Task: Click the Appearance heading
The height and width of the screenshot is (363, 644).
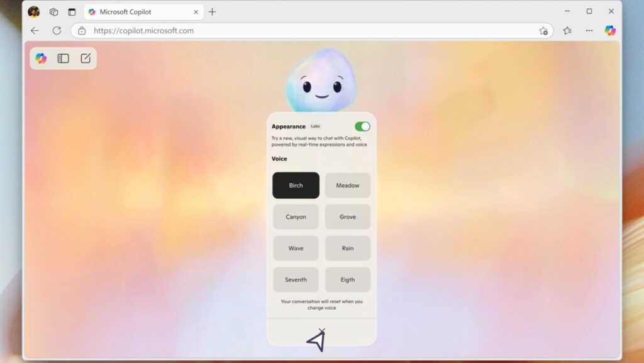Action: click(x=288, y=126)
